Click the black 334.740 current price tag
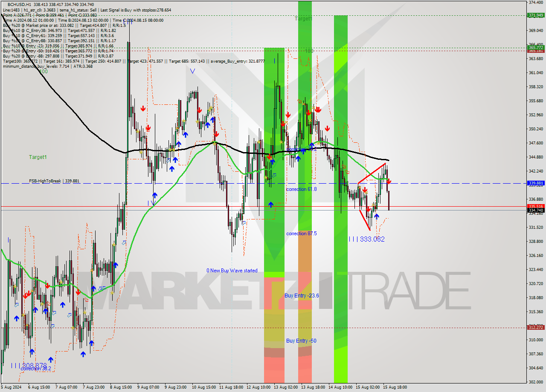Viewport: 546px width, 392px height. point(536,210)
